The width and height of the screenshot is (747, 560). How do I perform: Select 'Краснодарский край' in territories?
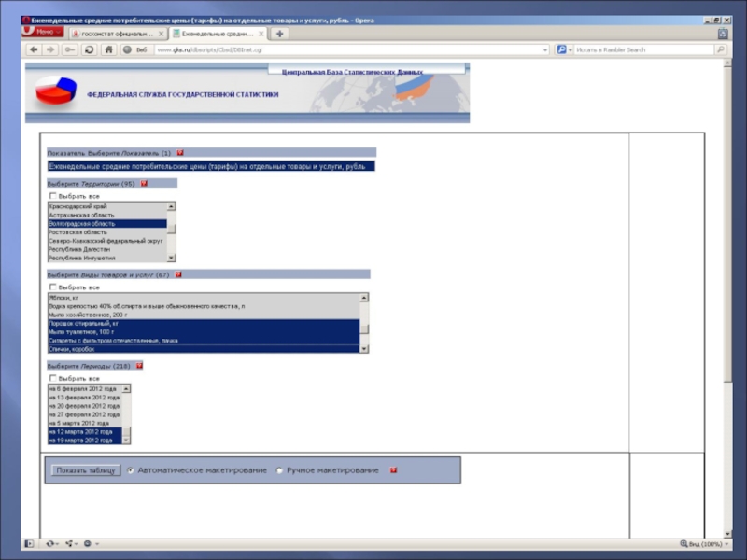click(107, 206)
